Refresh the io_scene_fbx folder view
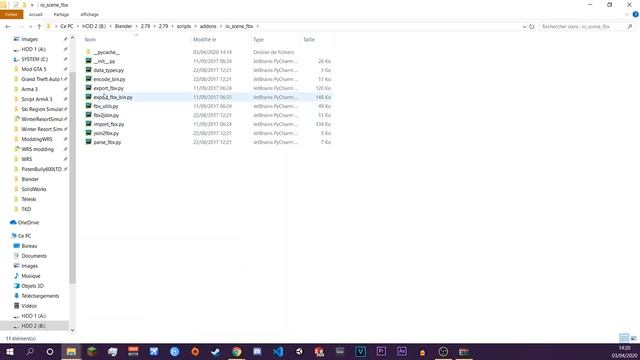The width and height of the screenshot is (640, 360). click(531, 27)
